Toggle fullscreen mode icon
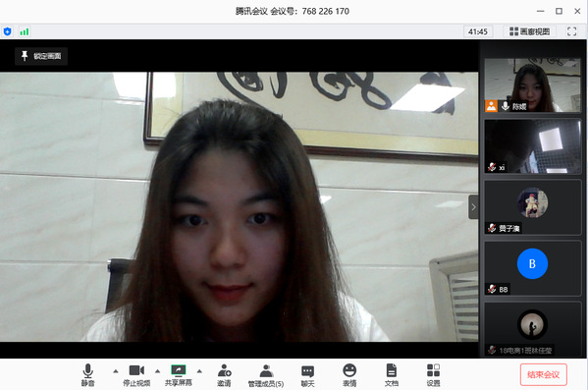This screenshot has width=588, height=390. coord(571,31)
